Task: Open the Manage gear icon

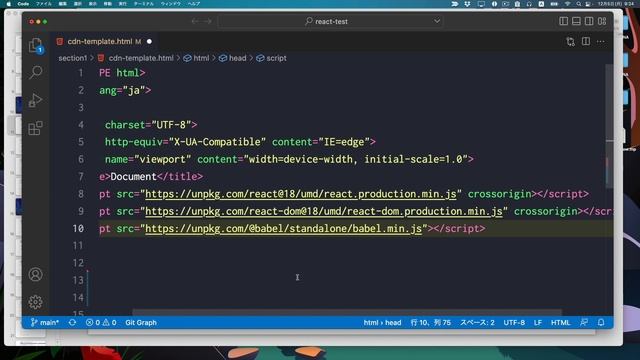Action: click(36, 302)
